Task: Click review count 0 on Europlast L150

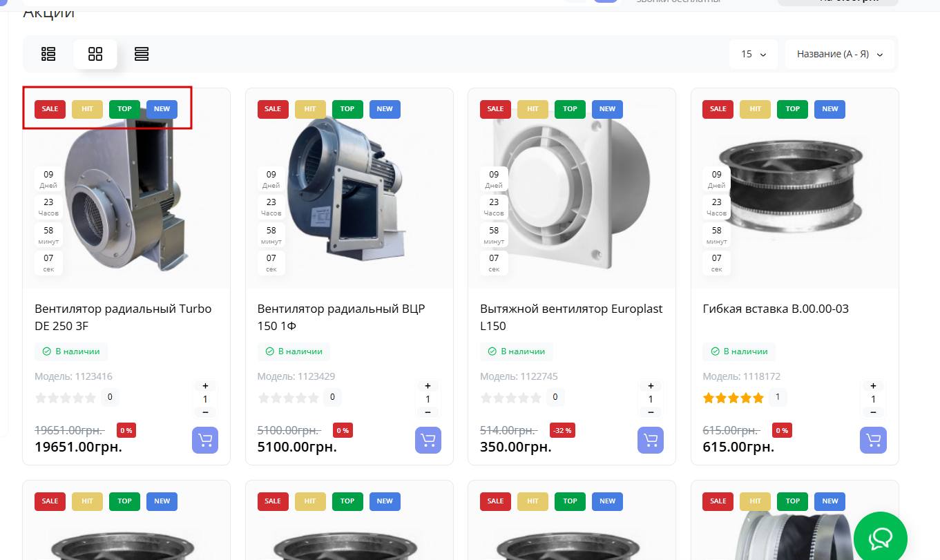Action: tap(555, 397)
